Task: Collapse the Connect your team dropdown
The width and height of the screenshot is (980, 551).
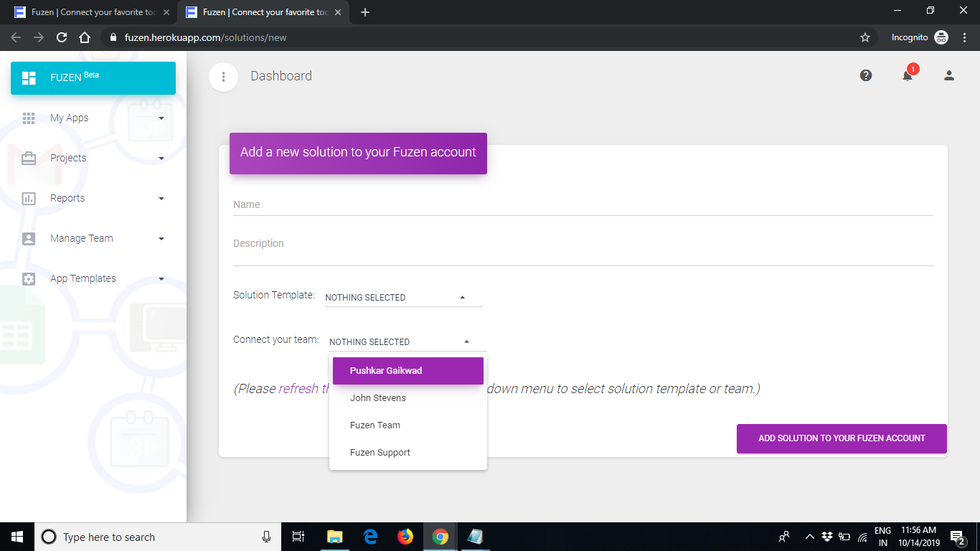Action: [408, 342]
